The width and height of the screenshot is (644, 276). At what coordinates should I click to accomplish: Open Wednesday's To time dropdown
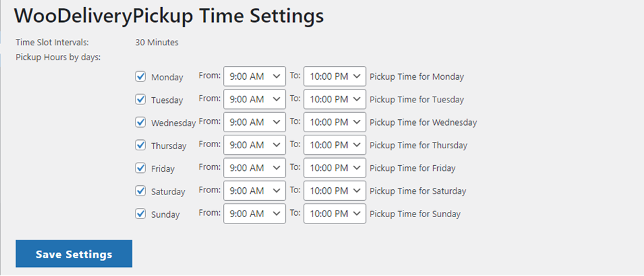coord(335,122)
